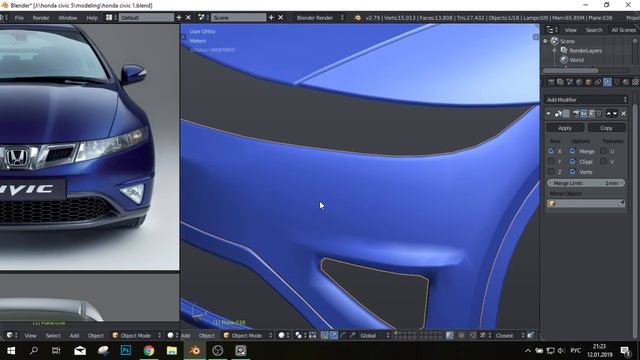Open the pivot point selector

tap(301, 336)
